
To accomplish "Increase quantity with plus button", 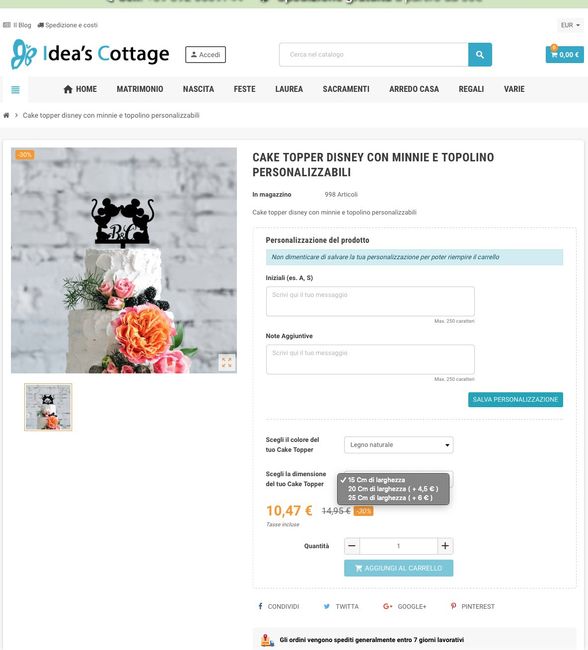I will (x=445, y=546).
